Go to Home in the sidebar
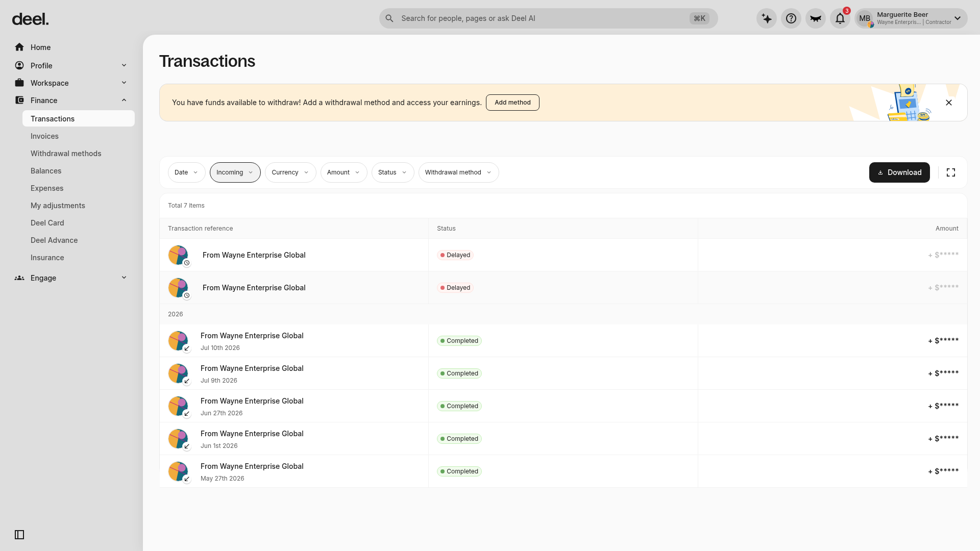Viewport: 980px width, 551px height. pos(40,47)
